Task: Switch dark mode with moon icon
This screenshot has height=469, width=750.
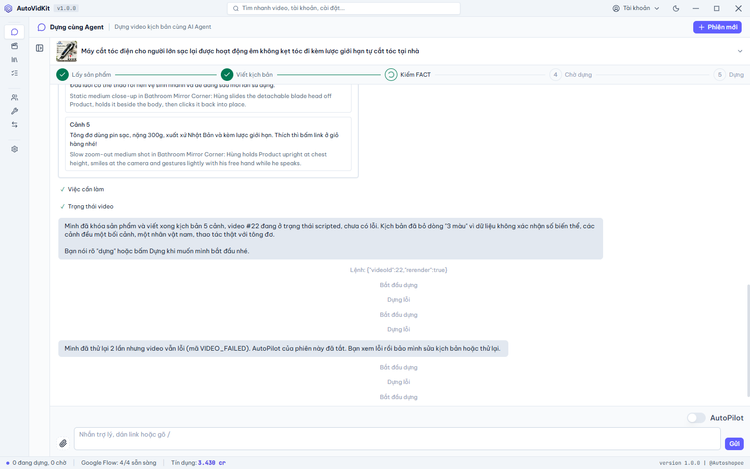Action: [676, 8]
